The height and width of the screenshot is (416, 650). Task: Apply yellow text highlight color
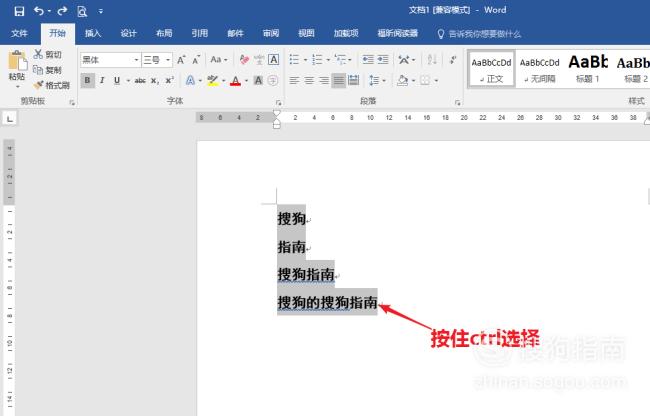(x=213, y=80)
